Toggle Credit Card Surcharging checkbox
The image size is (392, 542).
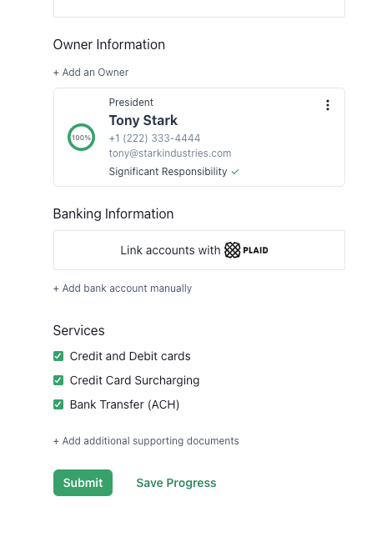click(58, 380)
